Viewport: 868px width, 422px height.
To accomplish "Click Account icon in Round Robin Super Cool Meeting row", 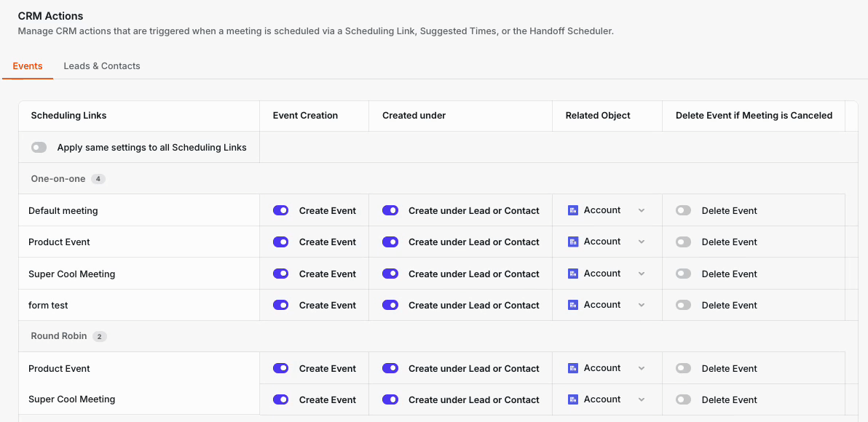I will coord(573,399).
